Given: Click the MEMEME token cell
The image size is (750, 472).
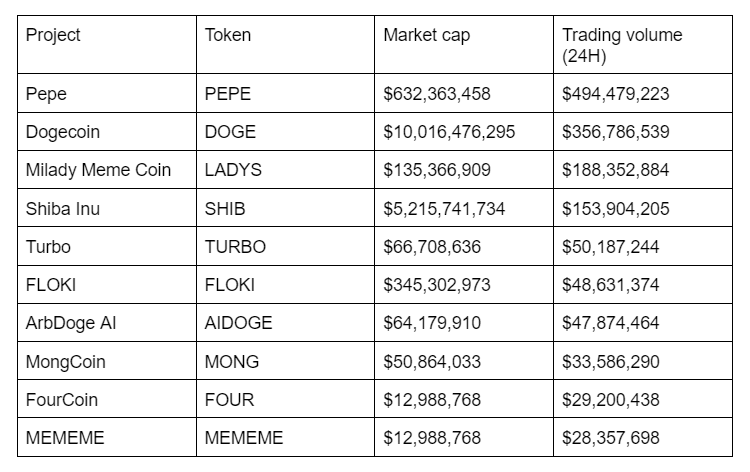Looking at the screenshot, I should (x=286, y=437).
